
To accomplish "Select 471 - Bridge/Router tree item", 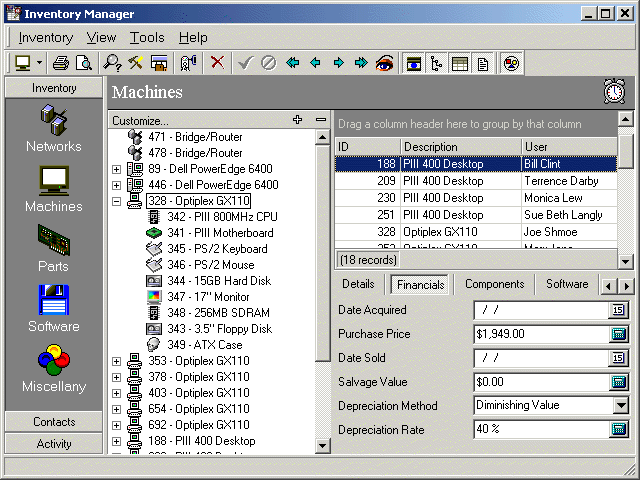I will pos(195,137).
